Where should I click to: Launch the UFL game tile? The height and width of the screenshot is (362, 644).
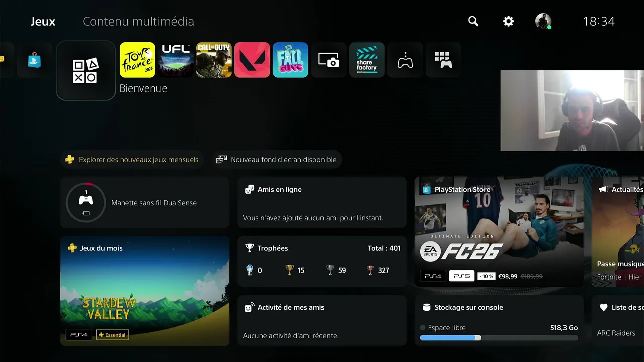[176, 60]
